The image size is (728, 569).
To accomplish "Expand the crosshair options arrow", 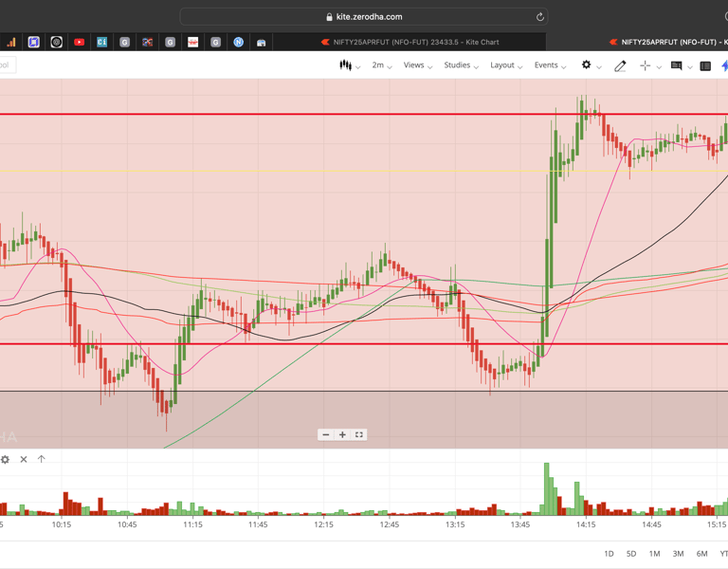I will (x=659, y=67).
